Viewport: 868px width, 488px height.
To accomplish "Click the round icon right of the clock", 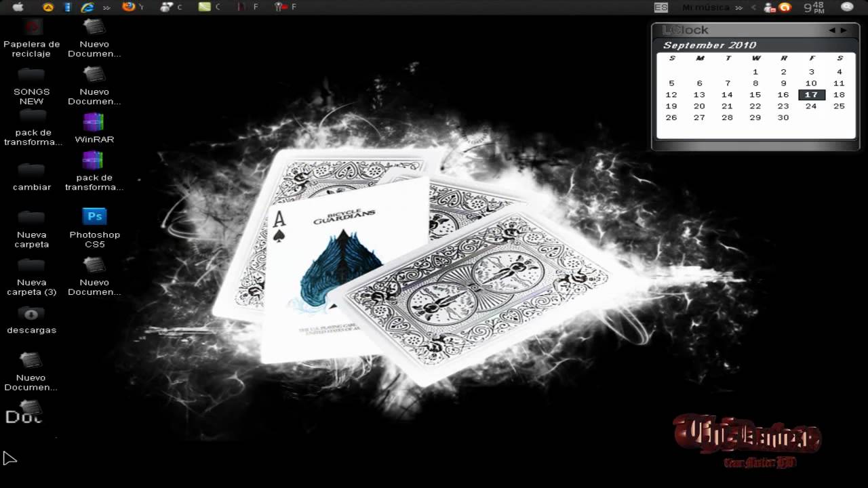I will pos(847,7).
